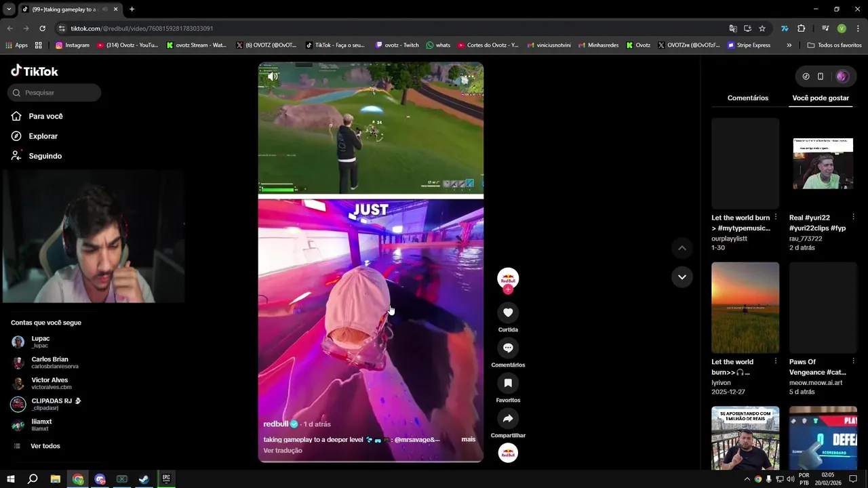
Task: Open the browser extensions puzzle icon
Action: pyautogui.click(x=801, y=28)
